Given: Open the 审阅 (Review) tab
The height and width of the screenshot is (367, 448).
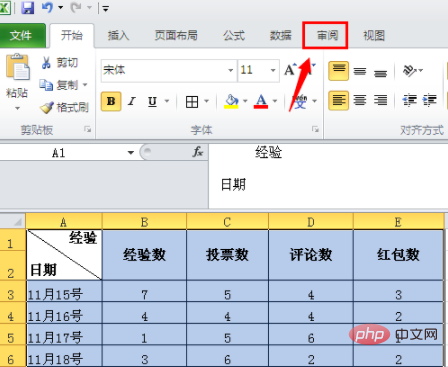Looking at the screenshot, I should [326, 35].
